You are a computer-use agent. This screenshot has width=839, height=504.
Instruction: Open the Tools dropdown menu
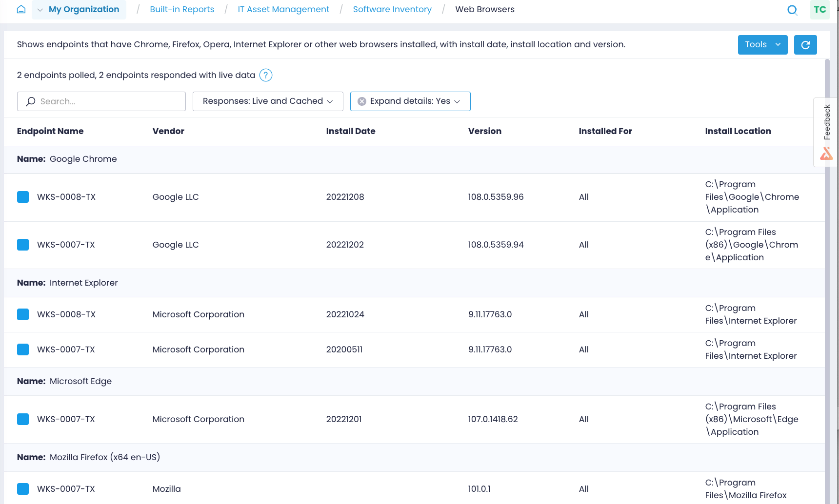pos(762,44)
